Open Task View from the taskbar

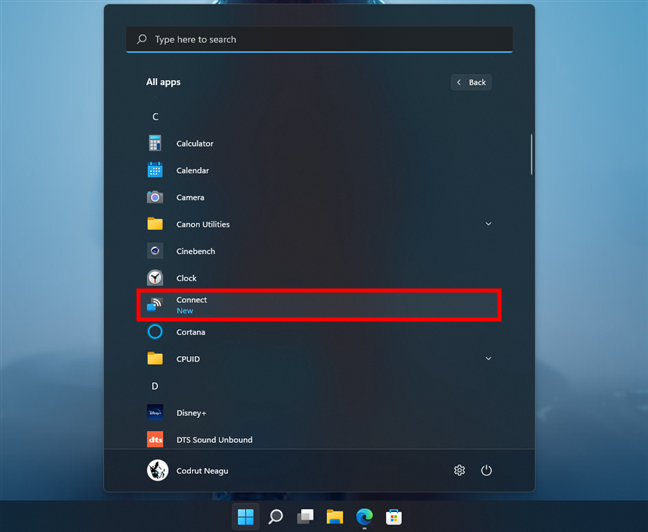coord(305,516)
